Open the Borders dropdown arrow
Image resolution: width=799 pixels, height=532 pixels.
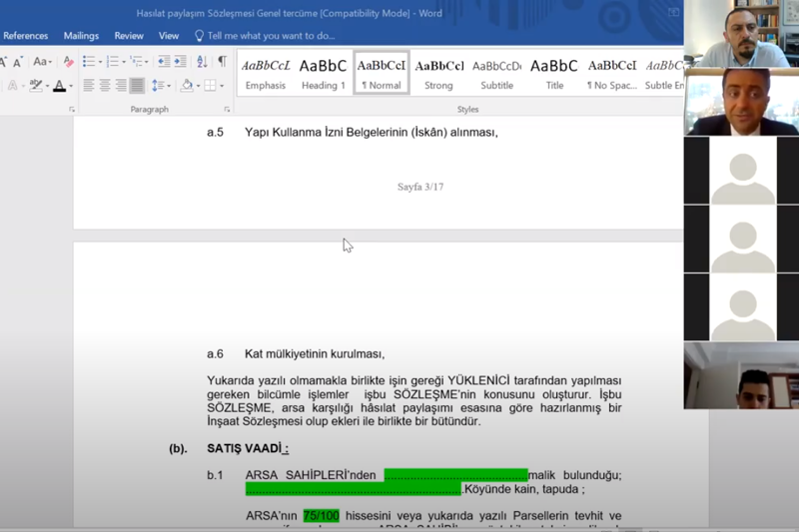pyautogui.click(x=222, y=86)
